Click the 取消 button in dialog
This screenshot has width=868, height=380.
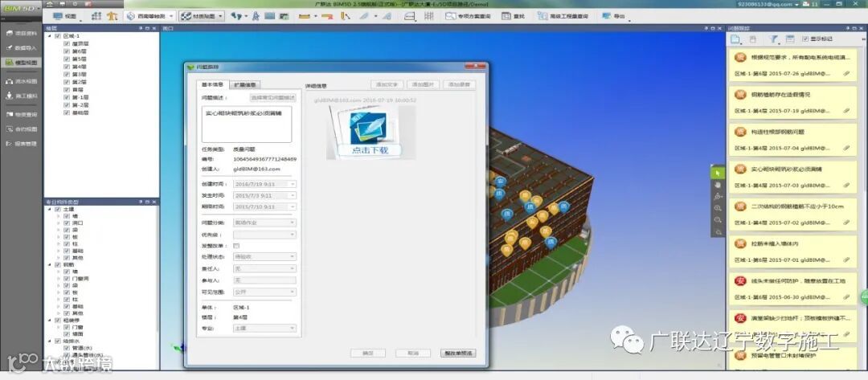pos(413,353)
